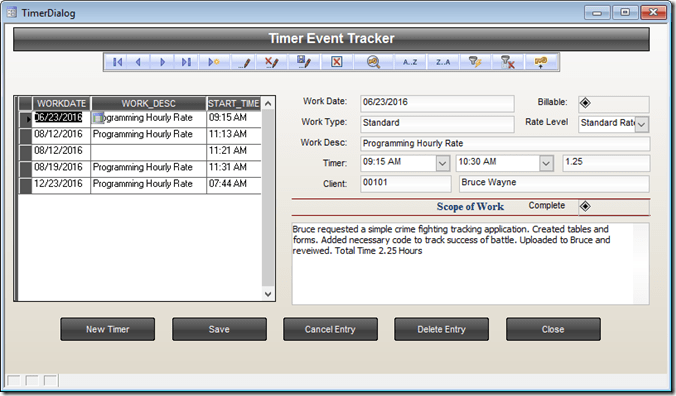The height and width of the screenshot is (396, 676).
Task: Click the WORK_DESC column header
Action: [x=148, y=103]
